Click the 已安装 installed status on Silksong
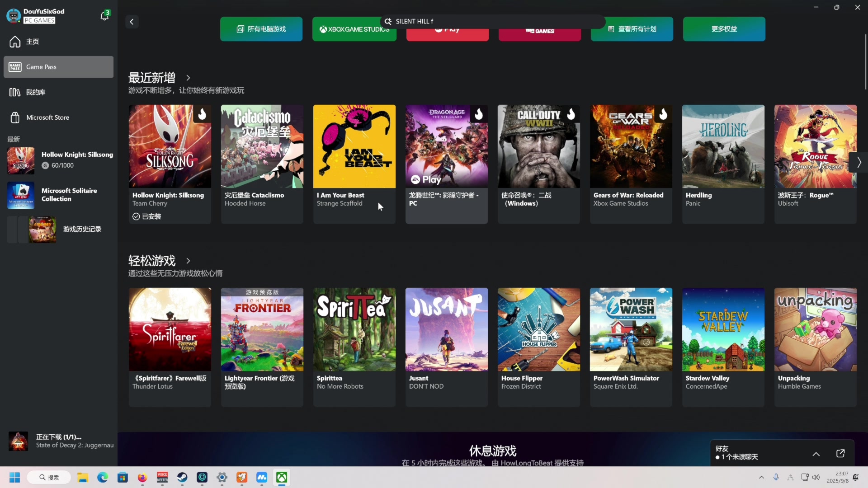868x488 pixels. point(147,216)
